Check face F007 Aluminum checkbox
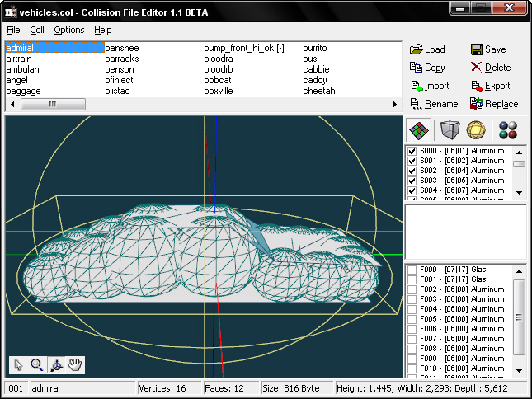 (412, 339)
